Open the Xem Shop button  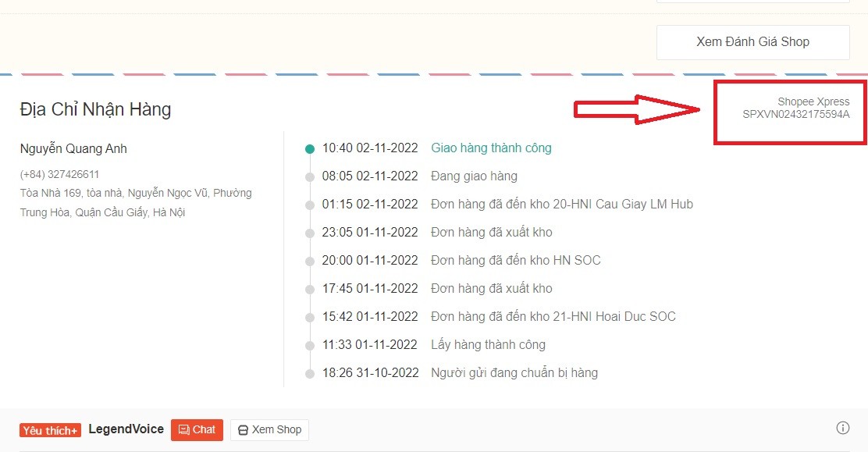tap(269, 430)
